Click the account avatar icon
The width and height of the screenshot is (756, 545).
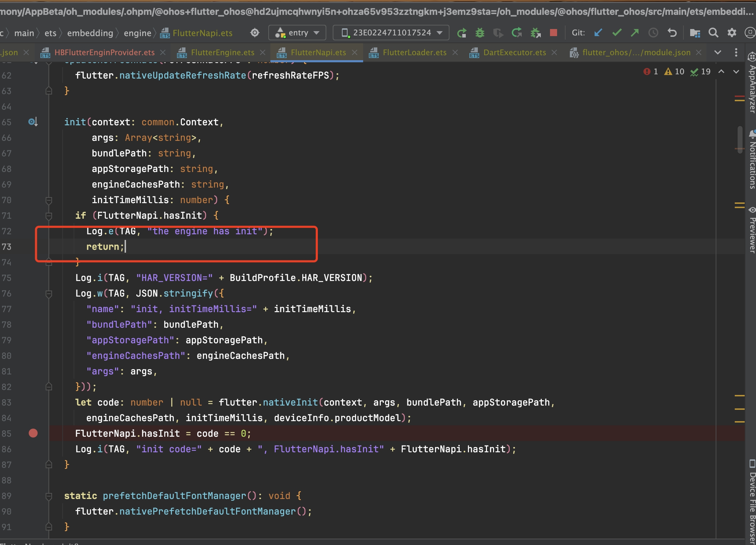point(750,33)
